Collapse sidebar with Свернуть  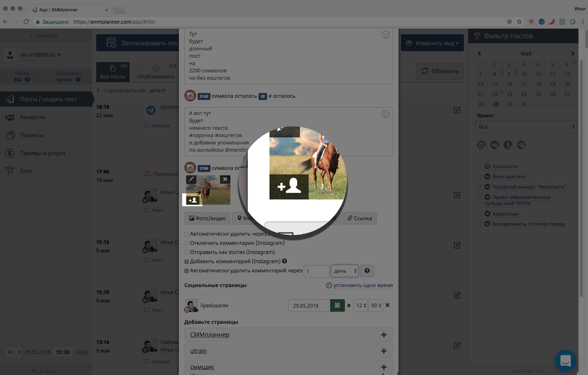[44, 35]
